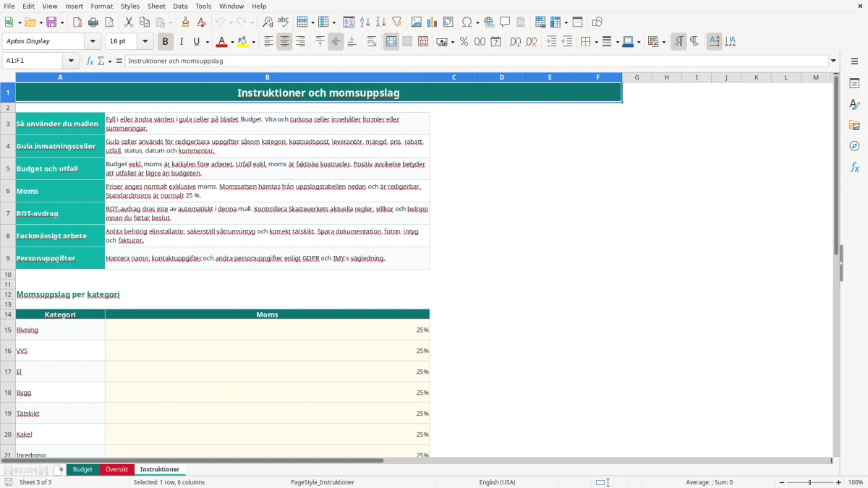Click the Print icon
Image resolution: width=868 pixels, height=488 pixels.
(93, 22)
